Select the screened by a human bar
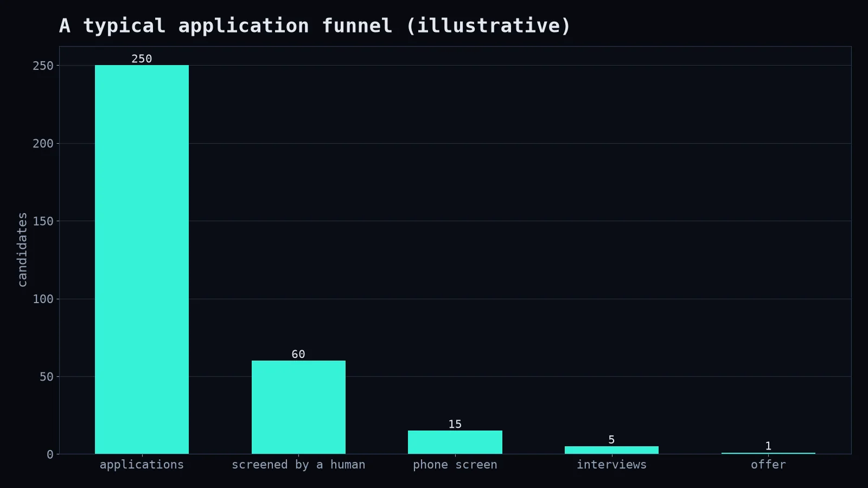Image resolution: width=868 pixels, height=488 pixels. pyautogui.click(x=298, y=407)
